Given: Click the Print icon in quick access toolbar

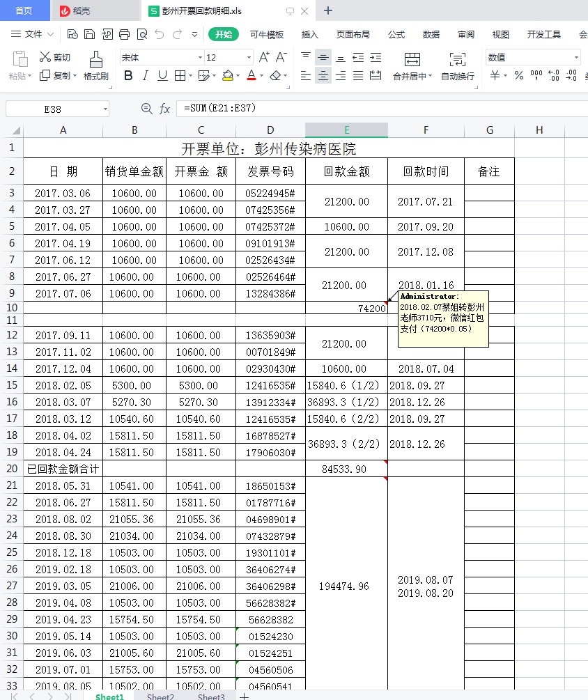Looking at the screenshot, I should pos(124,34).
